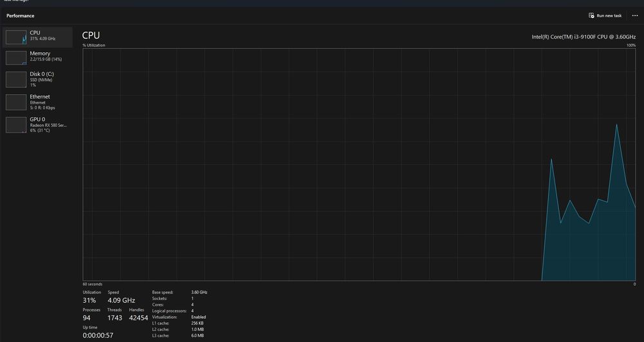The image size is (644, 342).
Task: Open the three-dot more options menu
Action: point(635,15)
